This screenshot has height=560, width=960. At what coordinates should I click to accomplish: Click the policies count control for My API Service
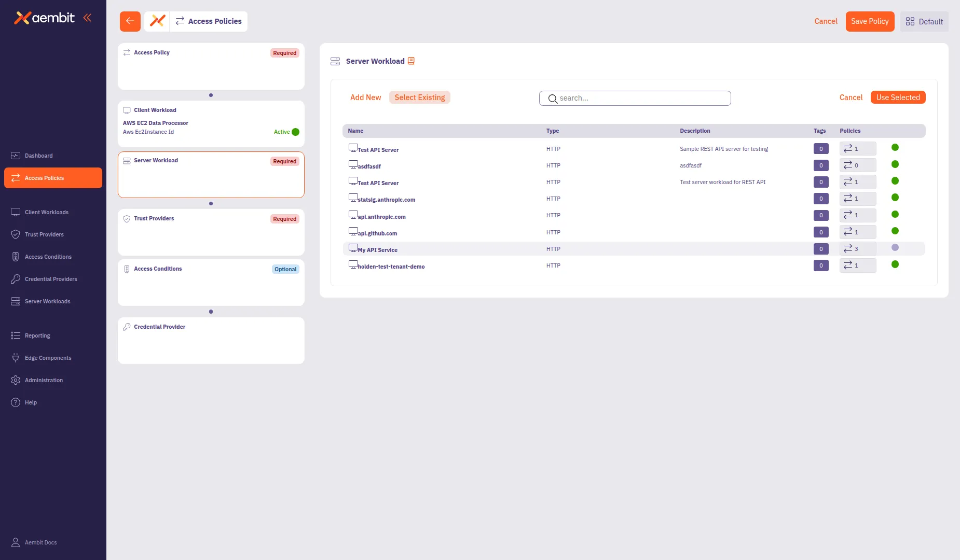(857, 248)
